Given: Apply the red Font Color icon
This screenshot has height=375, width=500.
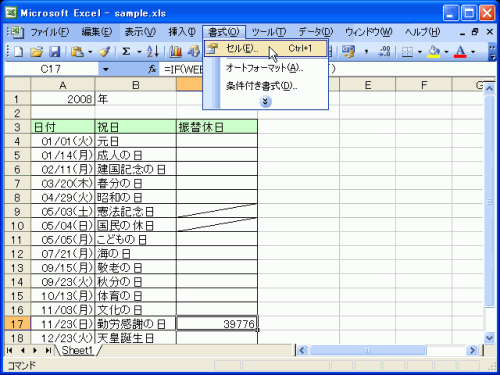Looking at the screenshot, I should (460, 52).
